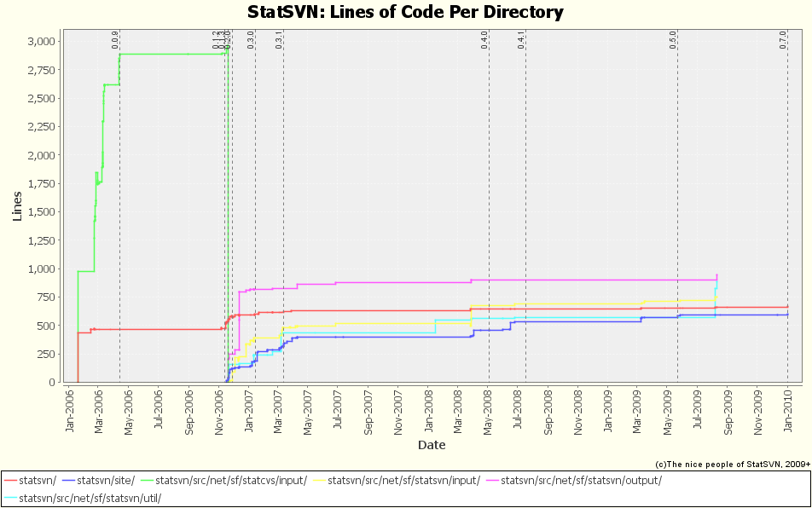812x508 pixels.
Task: Click the Jul-2008 x-axis label
Action: tap(518, 410)
